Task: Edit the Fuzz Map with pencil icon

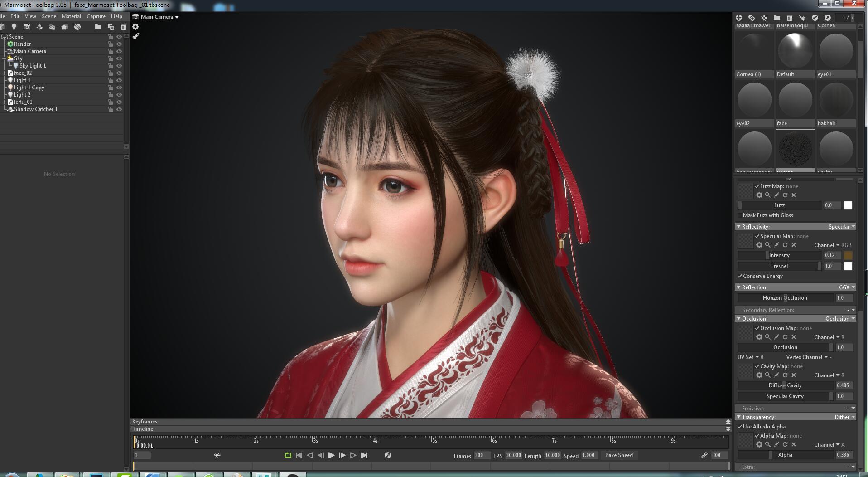Action: point(776,195)
